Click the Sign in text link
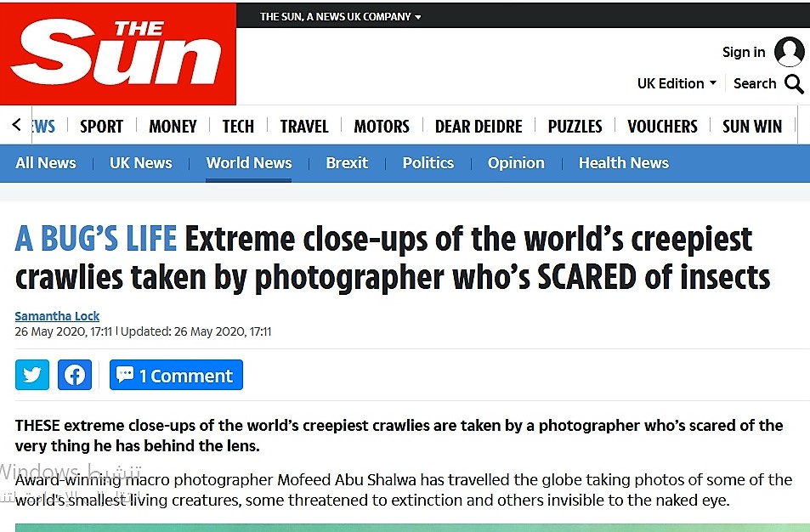810x532 pixels. 744,52
